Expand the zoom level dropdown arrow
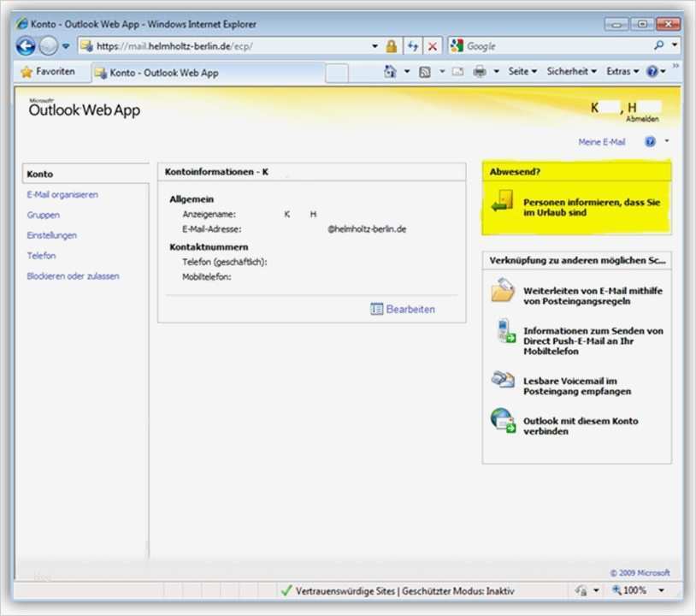Screen dimensions: 696x616 point(662,590)
